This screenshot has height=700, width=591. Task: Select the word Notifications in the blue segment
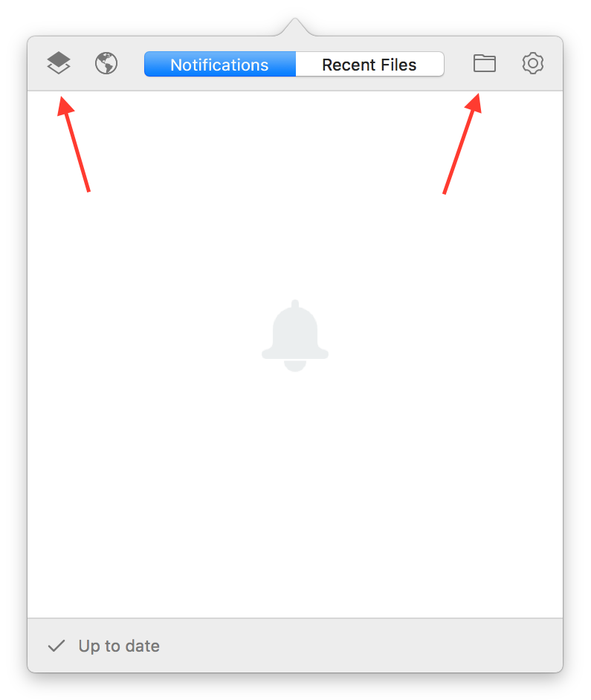pyautogui.click(x=219, y=65)
